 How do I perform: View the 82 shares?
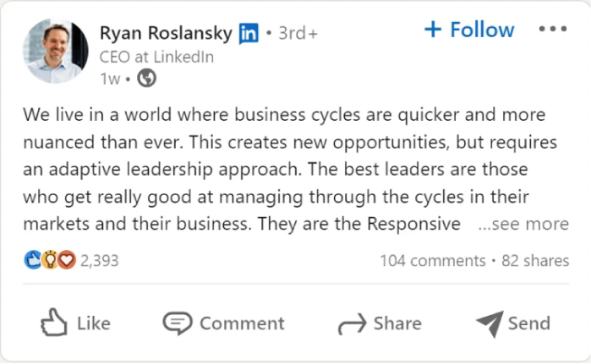(535, 261)
